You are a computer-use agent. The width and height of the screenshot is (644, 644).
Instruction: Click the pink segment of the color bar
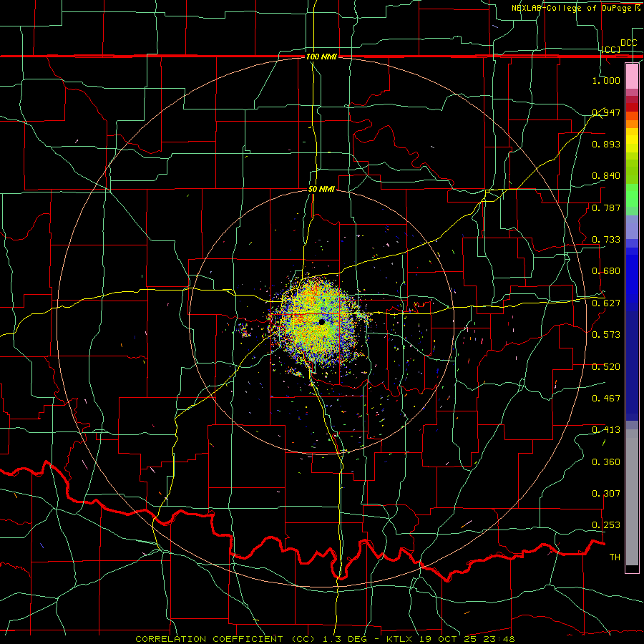point(632,77)
